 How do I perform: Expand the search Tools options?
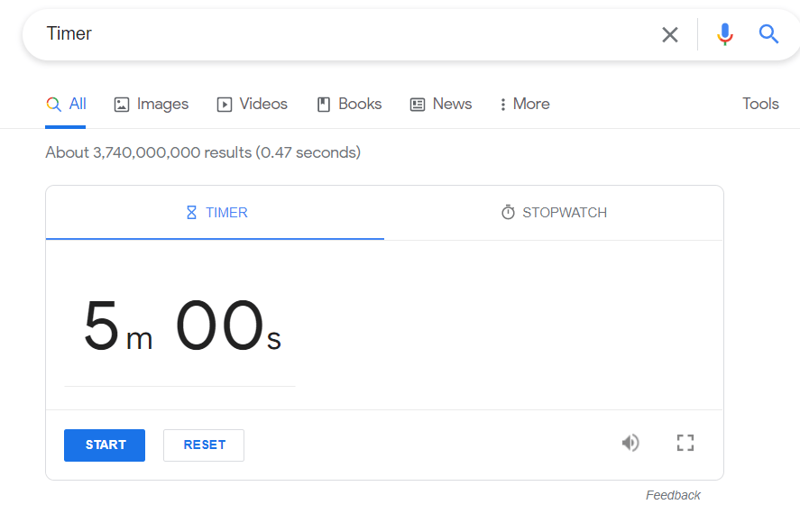click(x=760, y=104)
